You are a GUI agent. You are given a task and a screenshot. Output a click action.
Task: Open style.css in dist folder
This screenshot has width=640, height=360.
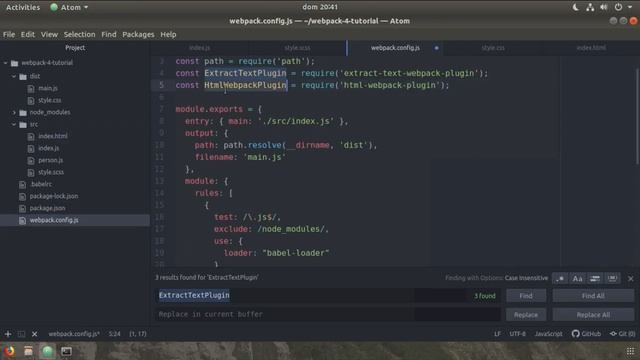[49, 100]
